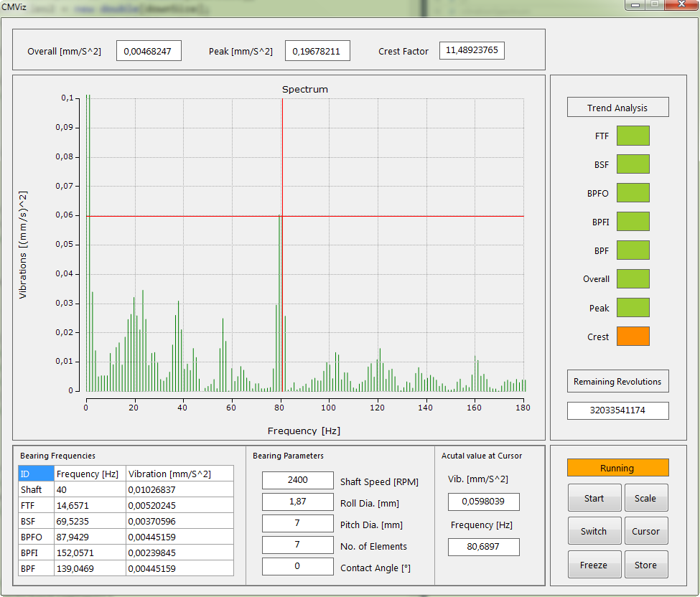This screenshot has width=700, height=597.
Task: Click the green FTF trend indicator
Action: (633, 136)
